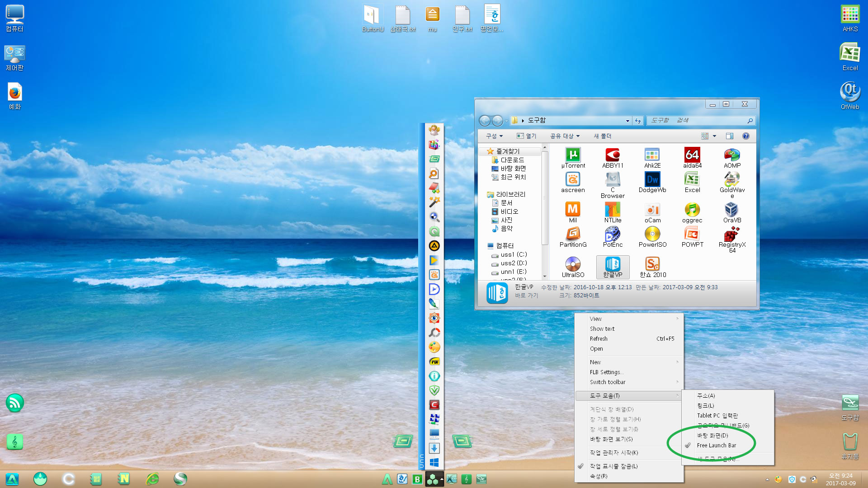The width and height of the screenshot is (868, 488).
Task: Click the address bar refresh button
Action: (638, 121)
